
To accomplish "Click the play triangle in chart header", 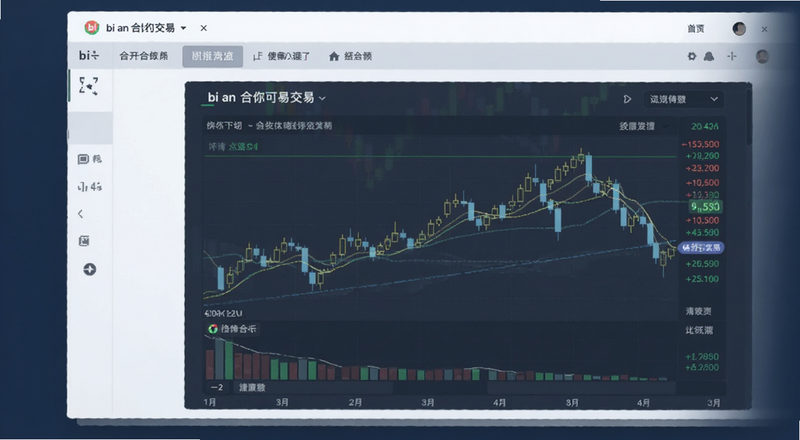I will [x=627, y=99].
